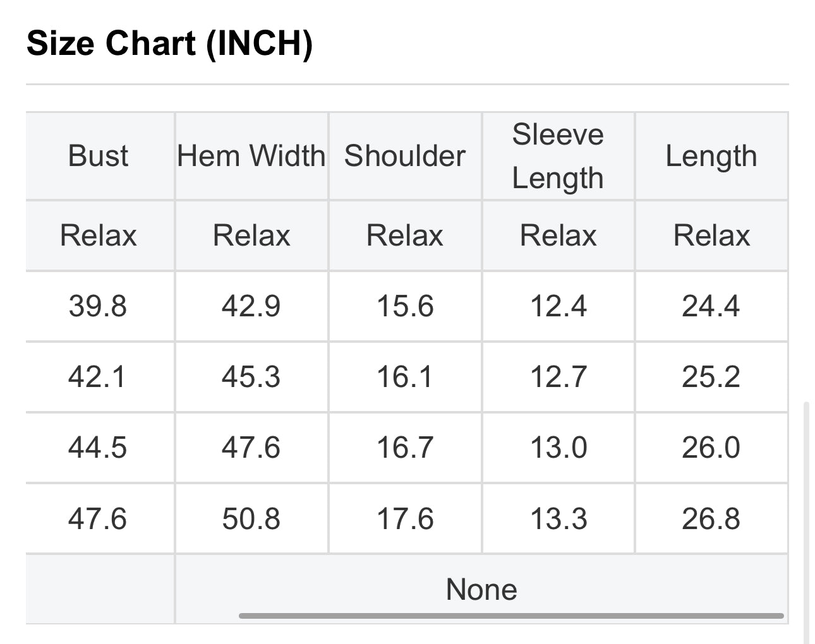815x644 pixels.
Task: Select the 12.7 sleeve length cell
Action: (558, 377)
